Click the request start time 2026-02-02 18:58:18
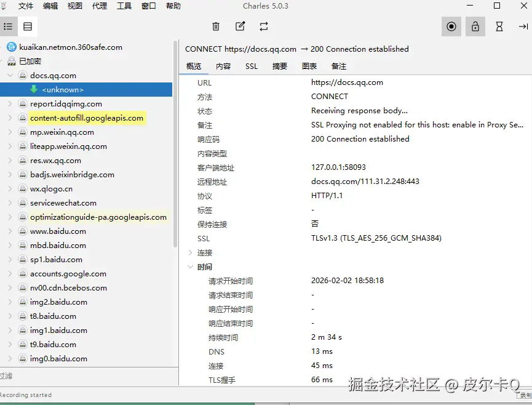 pyautogui.click(x=347, y=281)
